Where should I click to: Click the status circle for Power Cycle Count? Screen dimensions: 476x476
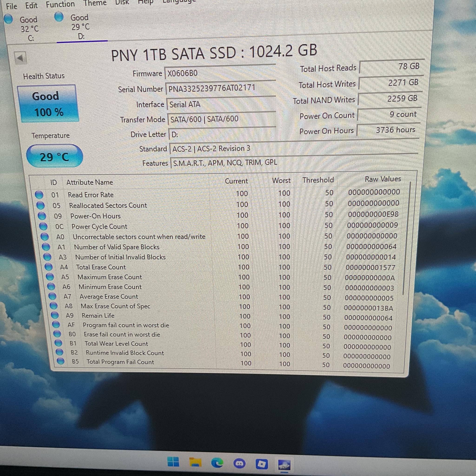click(43, 226)
